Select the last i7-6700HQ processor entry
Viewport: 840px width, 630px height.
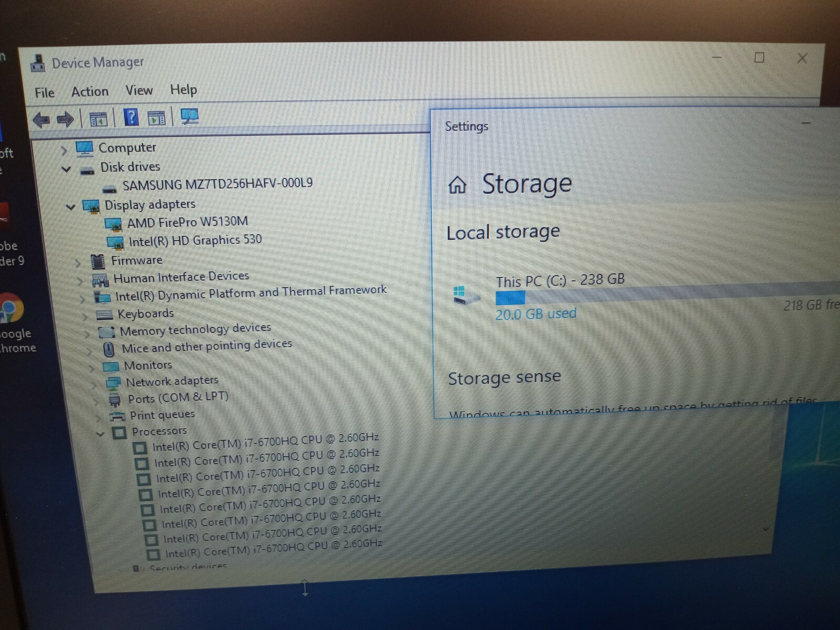274,549
